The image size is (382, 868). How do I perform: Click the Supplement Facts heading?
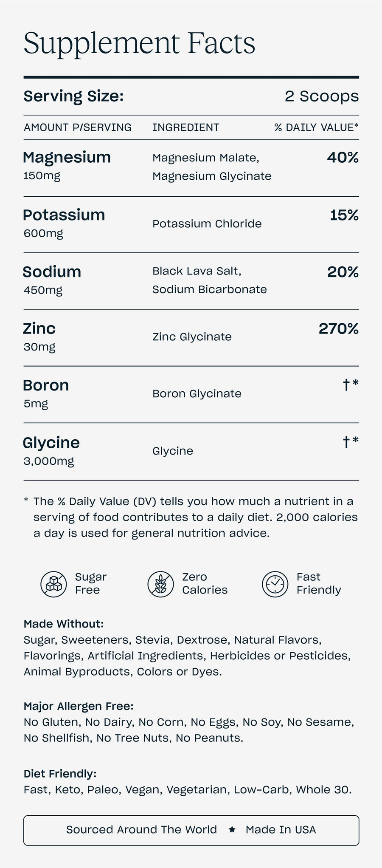(139, 43)
